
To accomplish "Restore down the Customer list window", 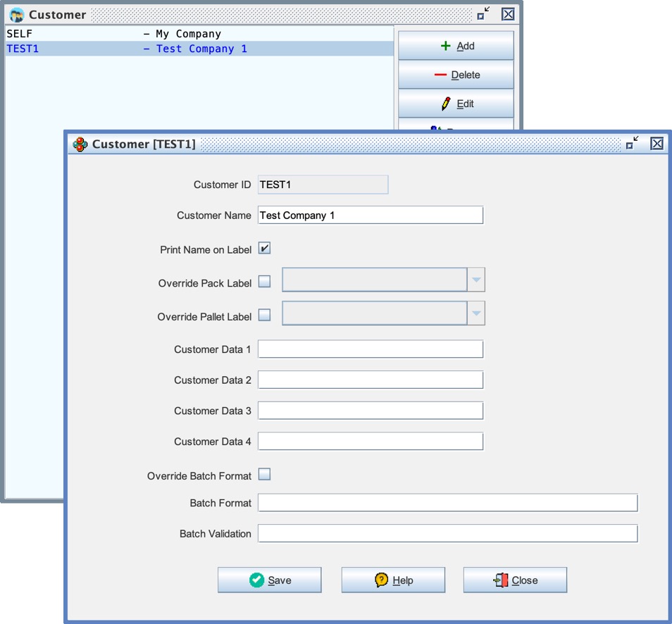I will [x=483, y=14].
